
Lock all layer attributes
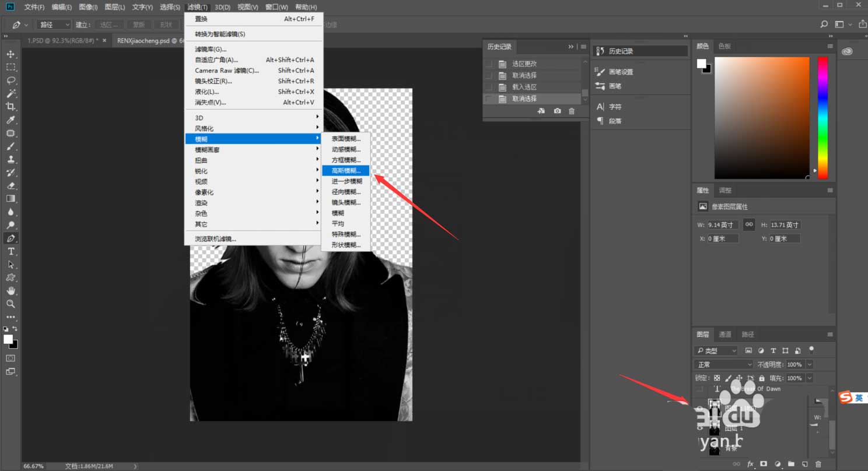[762, 378]
